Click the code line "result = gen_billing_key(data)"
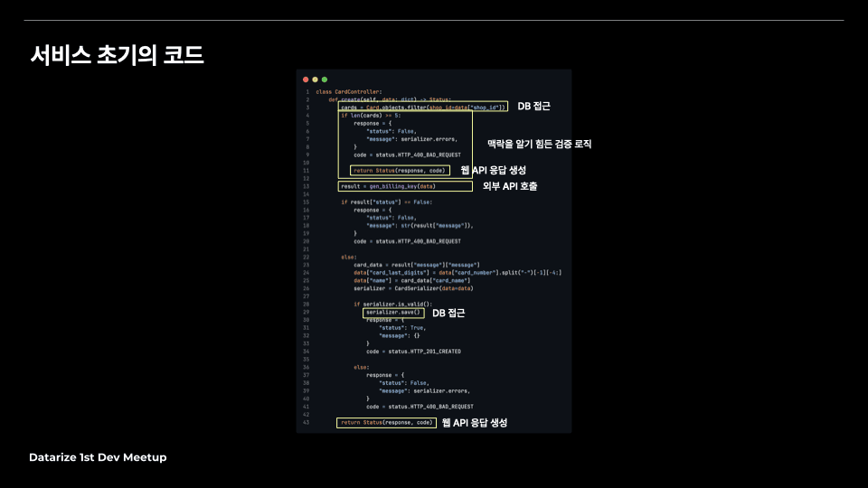This screenshot has height=488, width=868. (x=388, y=186)
